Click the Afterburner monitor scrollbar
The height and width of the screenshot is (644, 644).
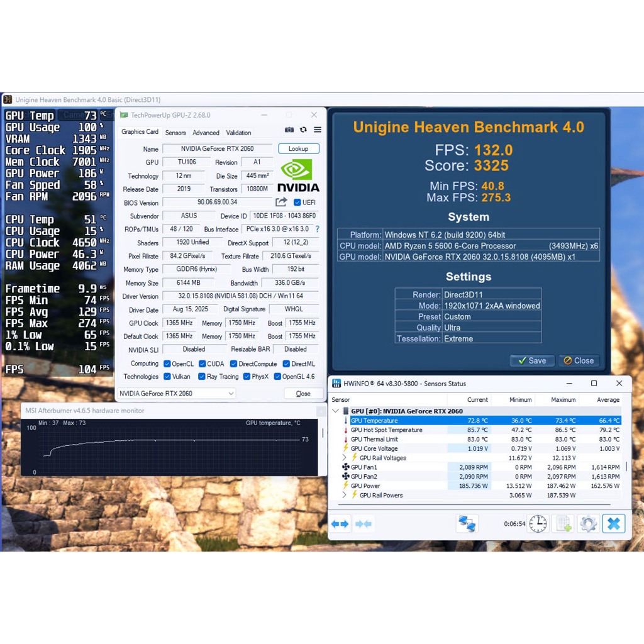point(323,433)
